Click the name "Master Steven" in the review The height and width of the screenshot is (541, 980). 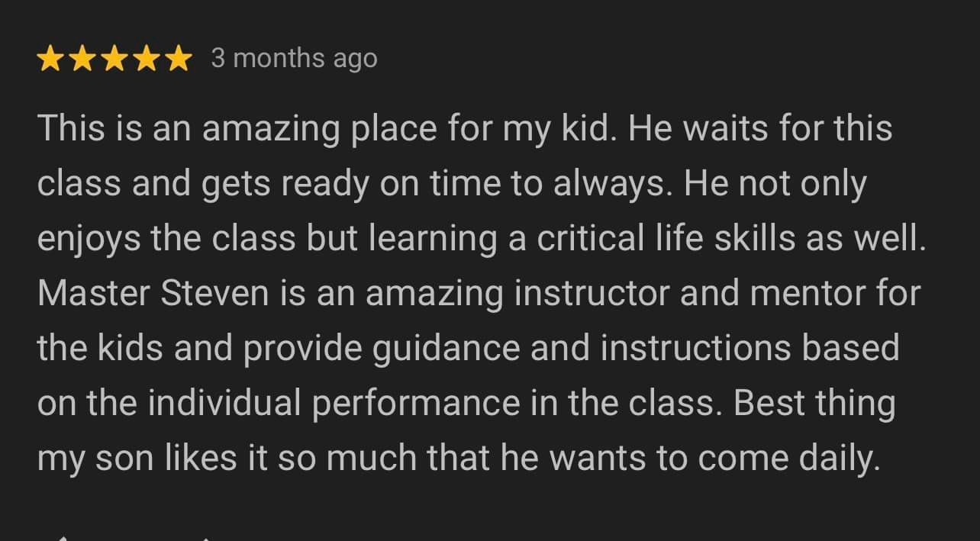coord(153,294)
